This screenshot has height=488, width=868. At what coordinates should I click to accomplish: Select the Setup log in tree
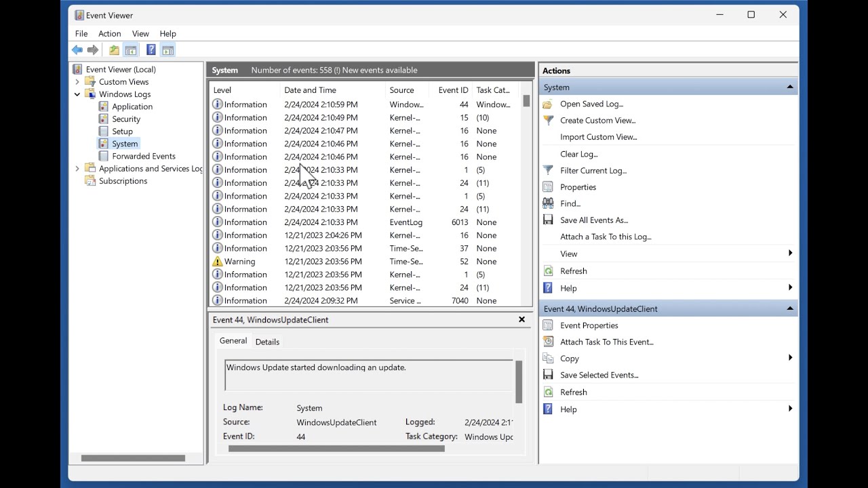coord(122,131)
